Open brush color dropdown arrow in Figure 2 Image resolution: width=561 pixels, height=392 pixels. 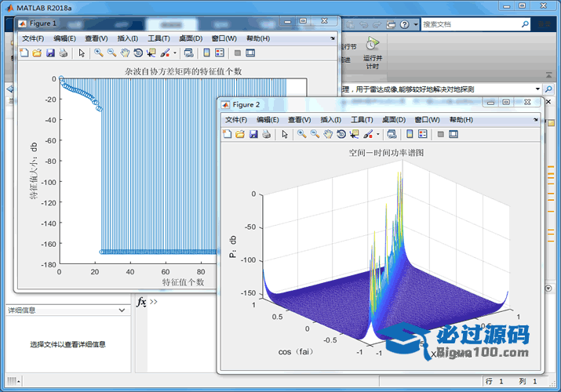(378, 134)
